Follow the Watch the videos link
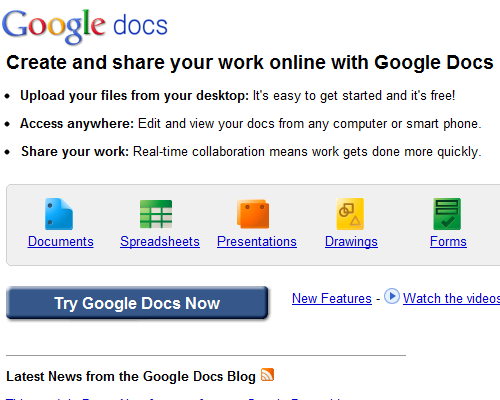The width and height of the screenshot is (500, 400). [x=451, y=298]
